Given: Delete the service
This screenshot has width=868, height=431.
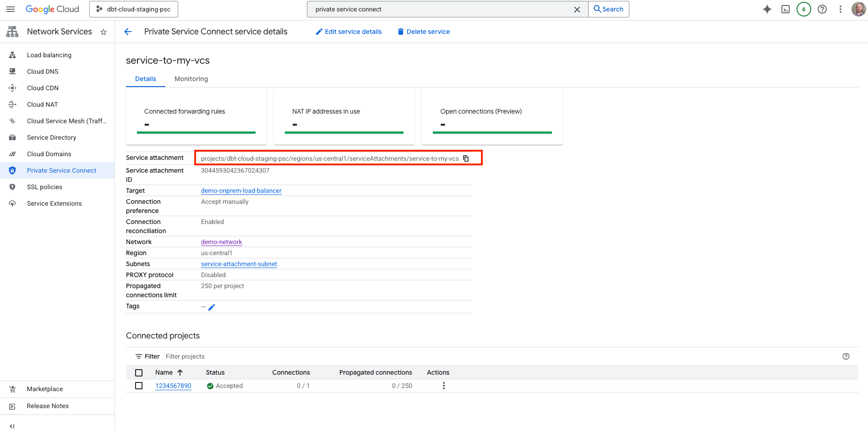Looking at the screenshot, I should 423,31.
